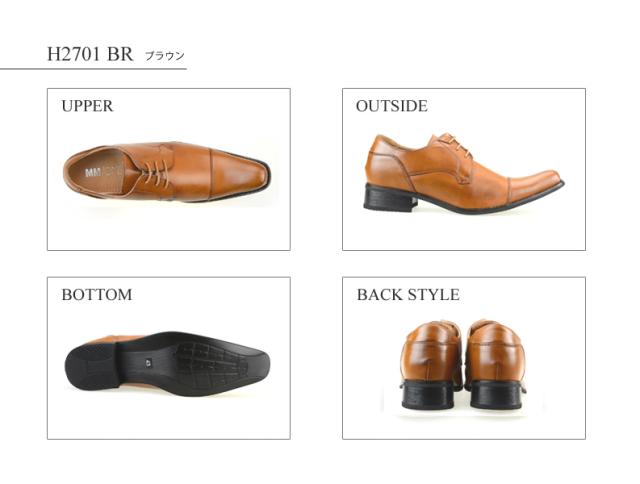Click the laces in OUTSIDE view

click(453, 143)
